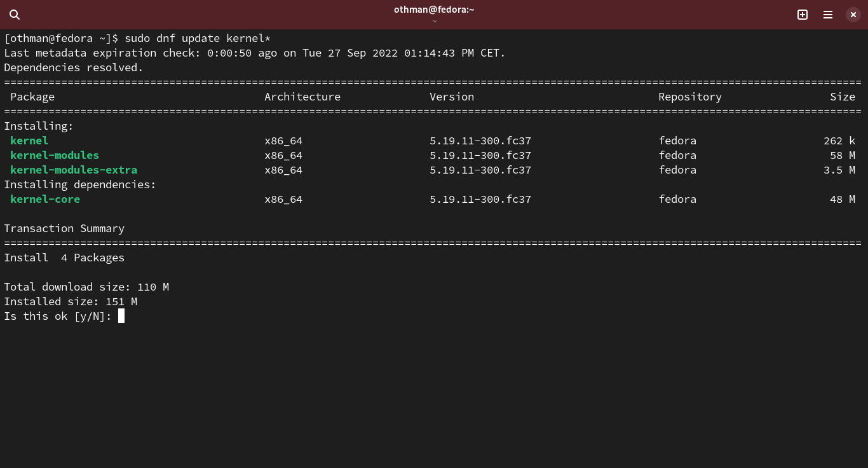This screenshot has height=468, width=868.
Task: Click the cursor after 'Is this ok' prompt
Action: tap(121, 316)
